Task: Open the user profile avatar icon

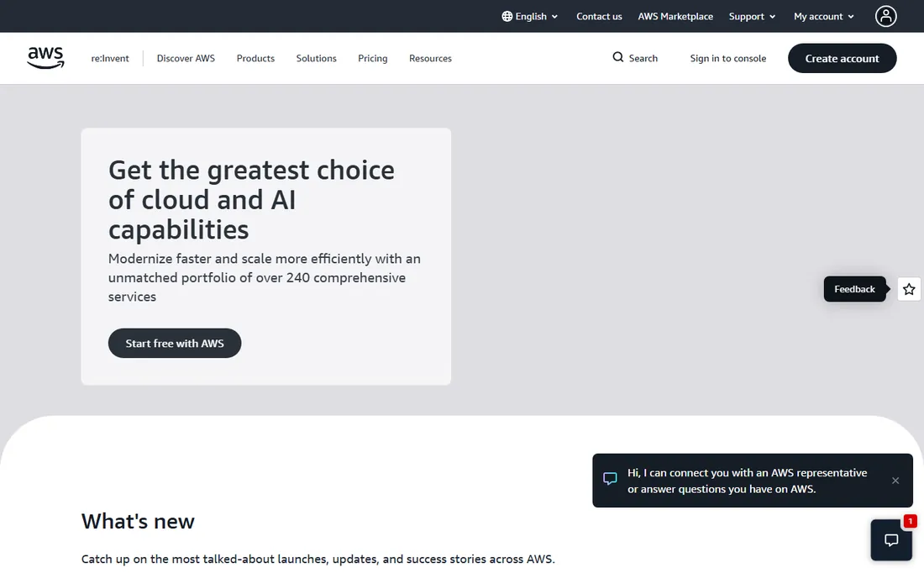Action: pos(885,17)
